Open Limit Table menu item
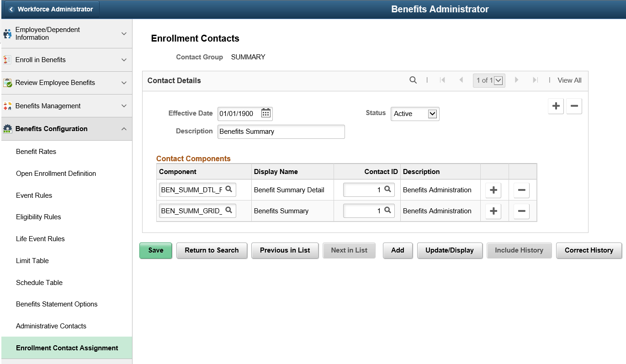626x364 pixels. (32, 261)
